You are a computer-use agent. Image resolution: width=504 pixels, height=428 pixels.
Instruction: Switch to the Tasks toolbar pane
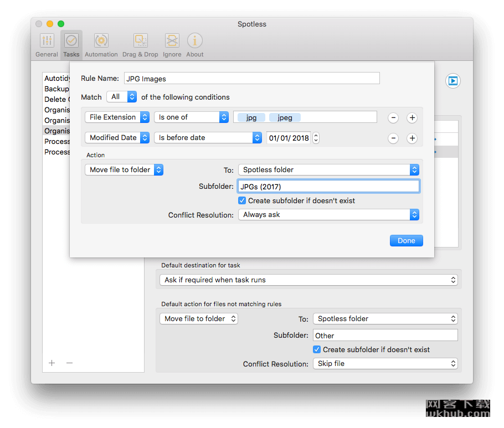(x=71, y=45)
